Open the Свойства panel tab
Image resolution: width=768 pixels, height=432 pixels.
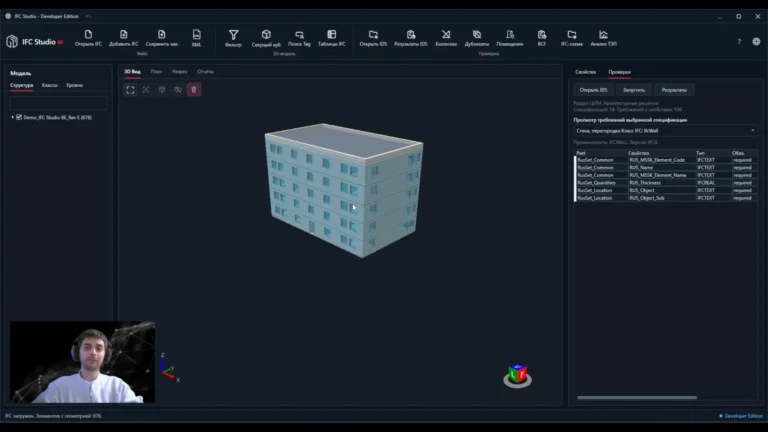pyautogui.click(x=586, y=72)
